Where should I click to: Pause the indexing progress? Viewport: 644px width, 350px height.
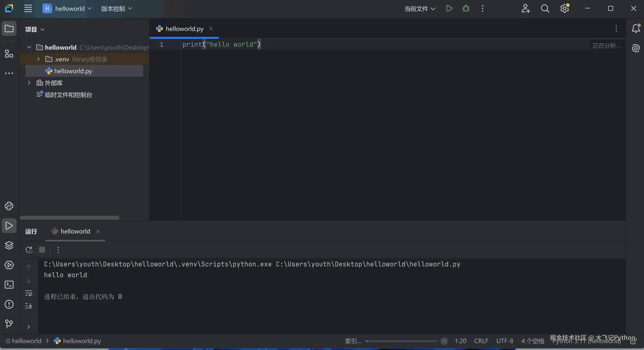[444, 341]
